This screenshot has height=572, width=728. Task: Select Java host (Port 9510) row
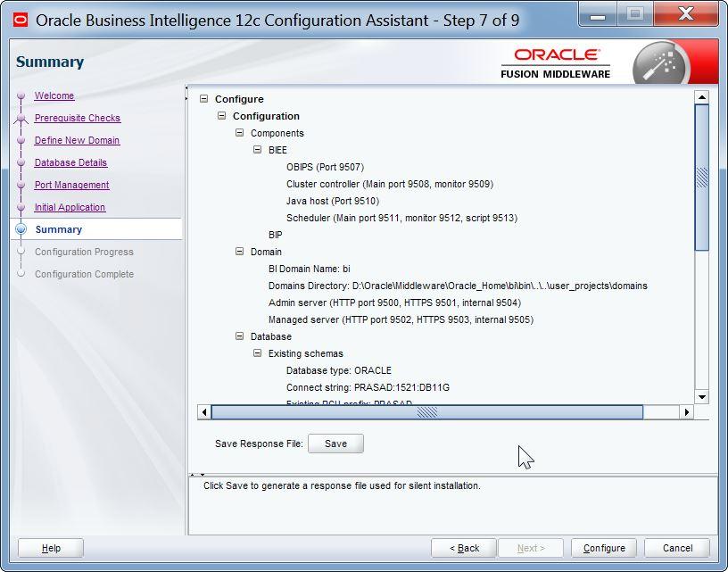(x=333, y=201)
